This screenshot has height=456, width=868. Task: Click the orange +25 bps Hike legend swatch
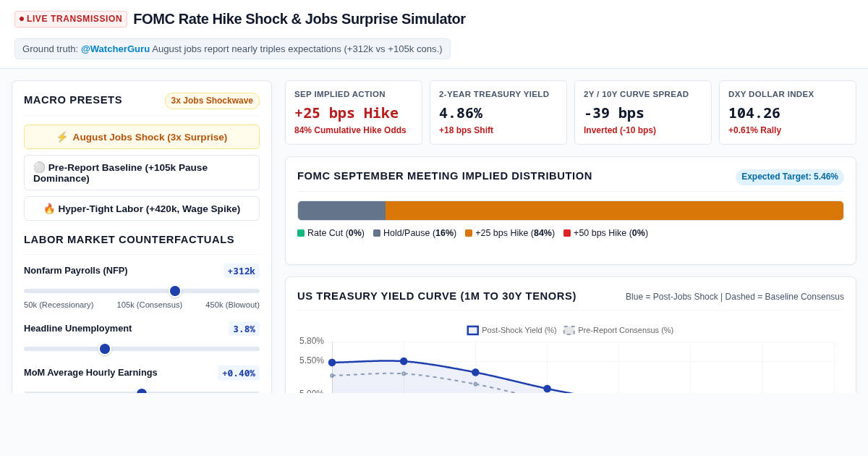pyautogui.click(x=469, y=233)
